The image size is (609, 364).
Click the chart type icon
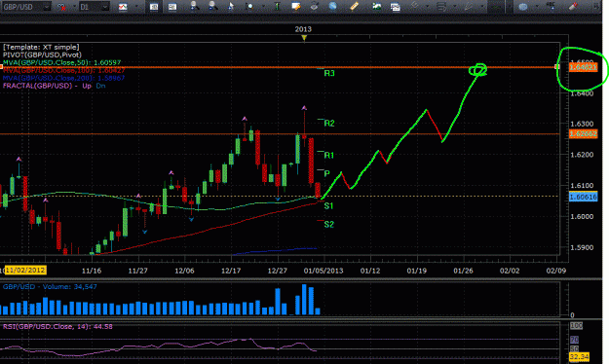coord(123,7)
